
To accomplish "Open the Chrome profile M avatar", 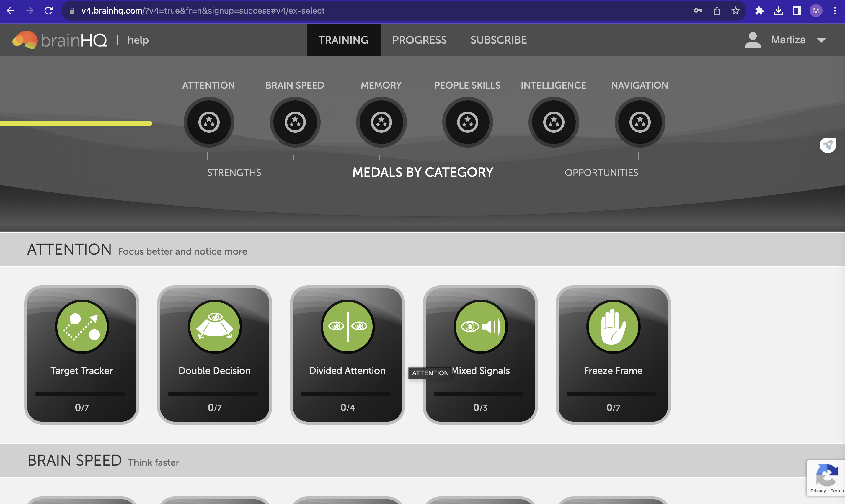I will click(x=815, y=11).
